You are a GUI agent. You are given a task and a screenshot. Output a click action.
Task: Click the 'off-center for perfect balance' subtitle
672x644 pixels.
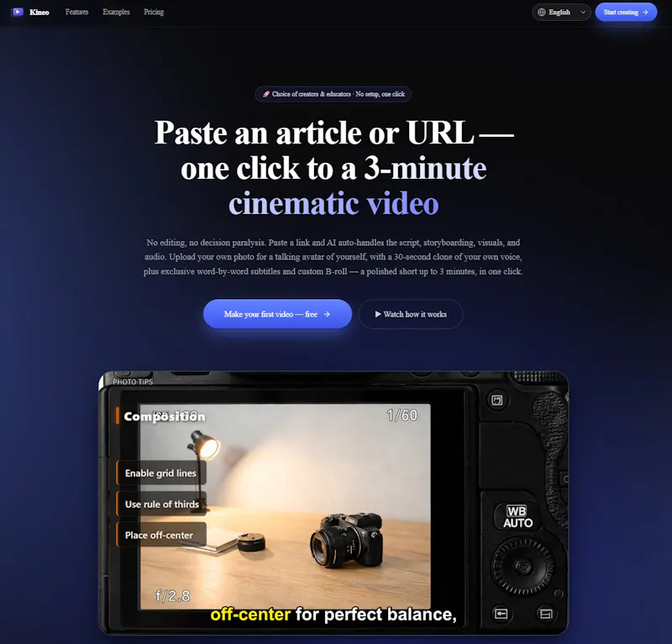point(333,615)
